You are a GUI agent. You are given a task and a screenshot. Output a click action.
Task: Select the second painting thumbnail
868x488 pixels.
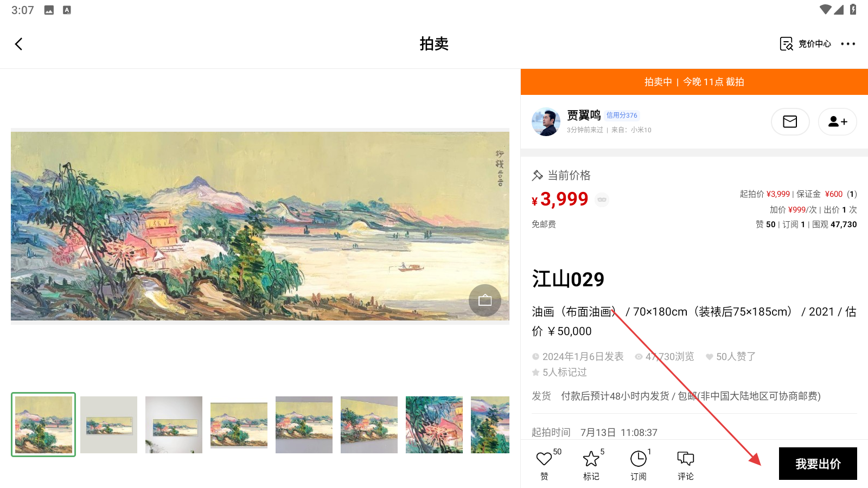click(108, 425)
